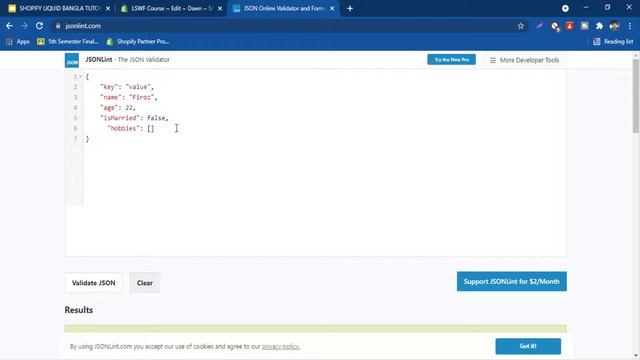Open the 5th Semester Final bookmark

pos(68,41)
